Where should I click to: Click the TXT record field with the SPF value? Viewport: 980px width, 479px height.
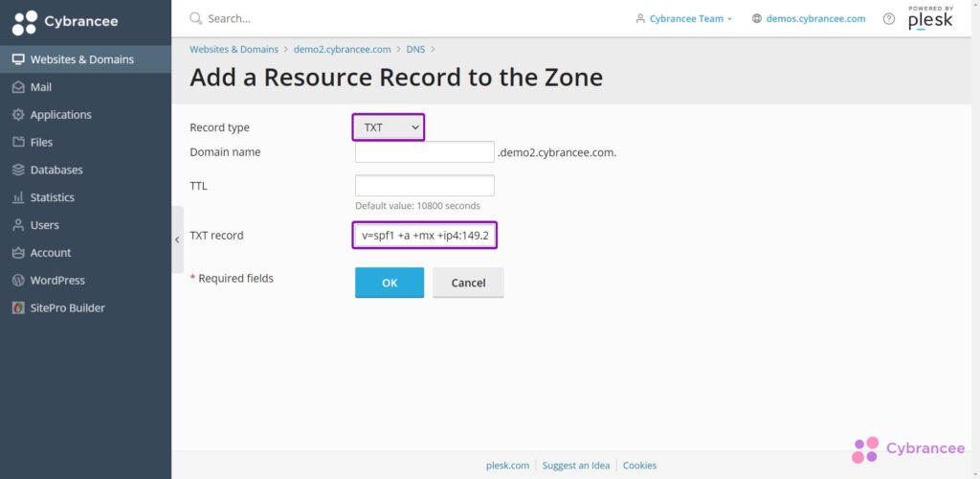tap(425, 235)
